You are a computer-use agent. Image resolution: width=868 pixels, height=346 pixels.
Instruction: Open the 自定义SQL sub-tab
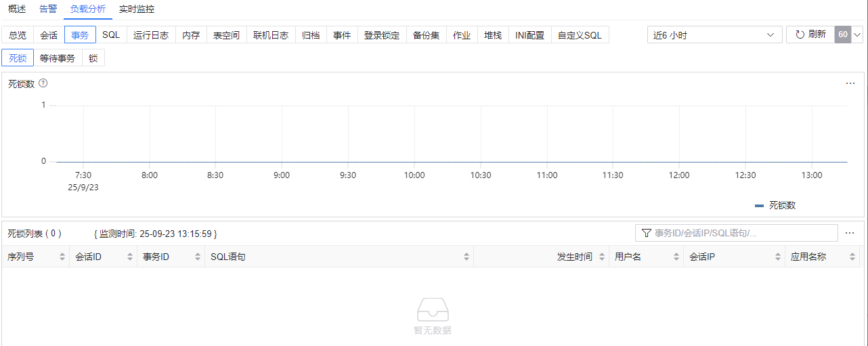click(580, 35)
